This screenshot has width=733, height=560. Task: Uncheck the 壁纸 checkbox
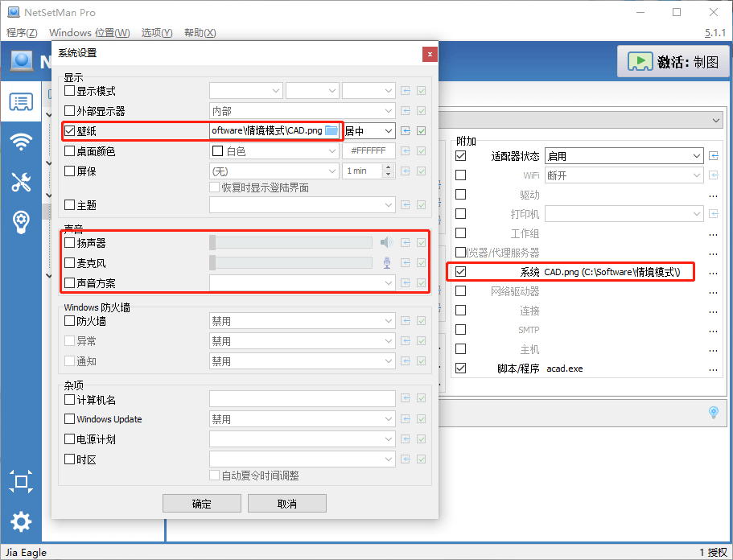70,130
